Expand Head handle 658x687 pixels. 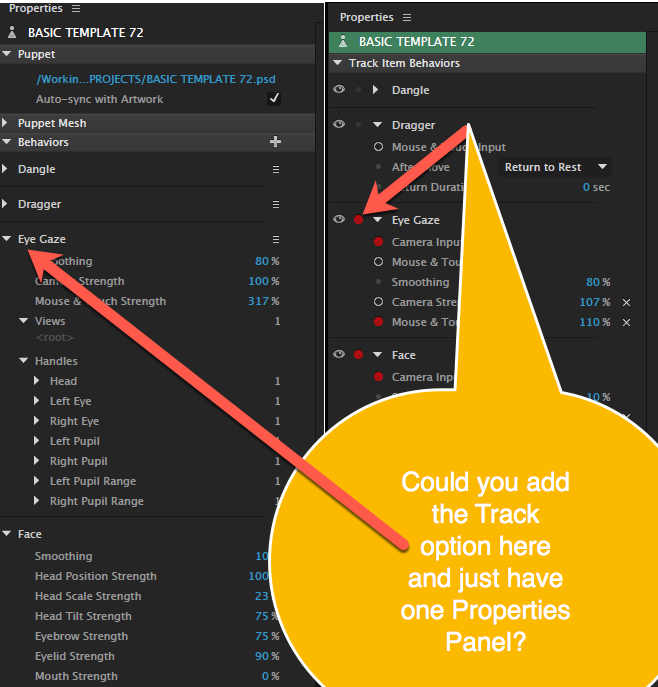click(37, 380)
